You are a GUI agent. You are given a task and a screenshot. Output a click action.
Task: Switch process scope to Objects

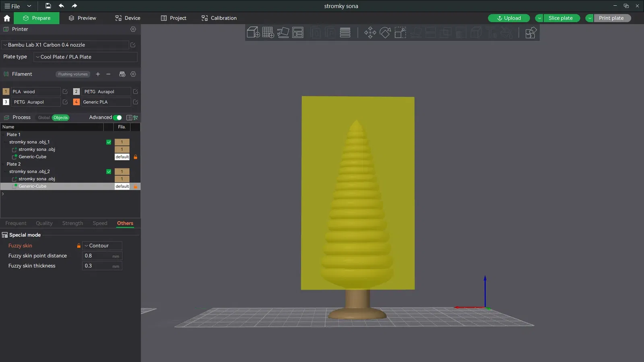pyautogui.click(x=61, y=117)
